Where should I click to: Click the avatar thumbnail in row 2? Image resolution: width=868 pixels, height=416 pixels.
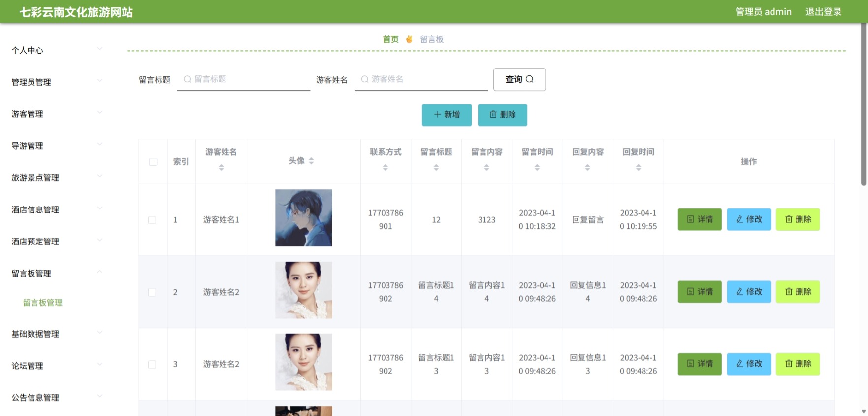[304, 290]
